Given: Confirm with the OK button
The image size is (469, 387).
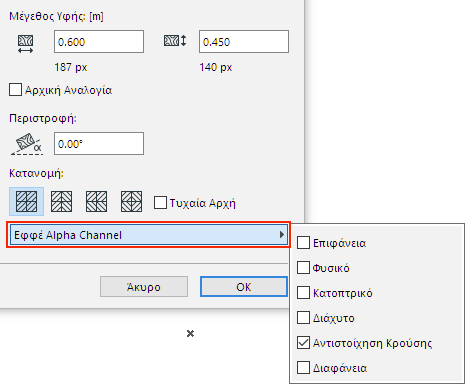Looking at the screenshot, I should pos(244,287).
